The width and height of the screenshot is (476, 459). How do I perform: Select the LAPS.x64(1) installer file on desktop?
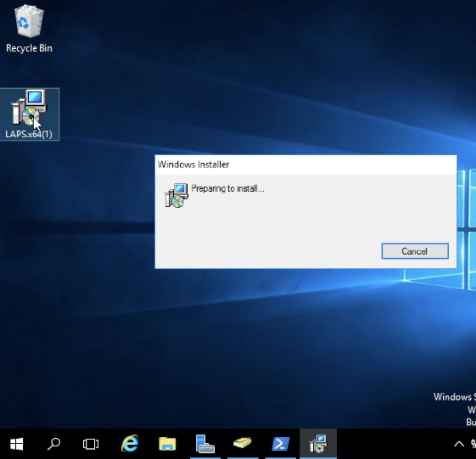[29, 114]
